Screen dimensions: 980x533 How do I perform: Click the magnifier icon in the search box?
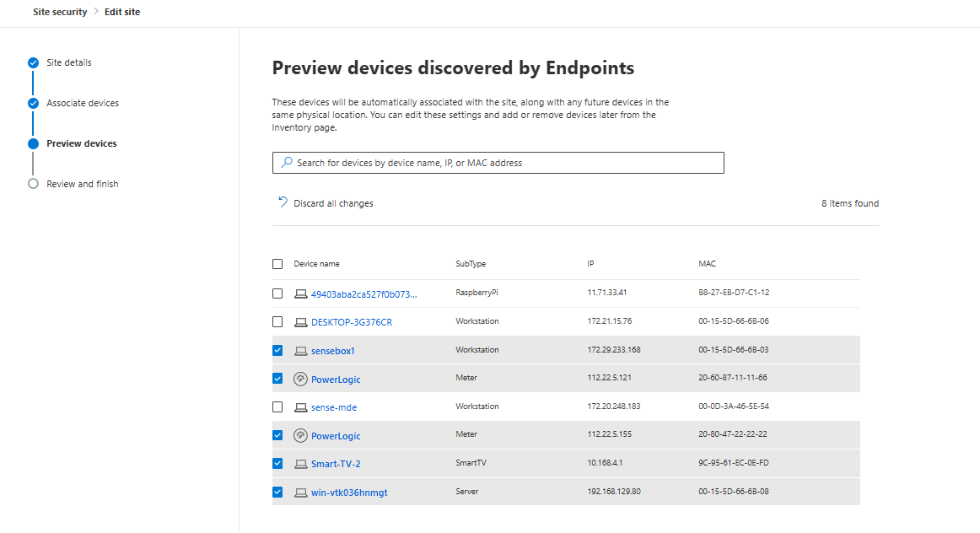(x=287, y=163)
